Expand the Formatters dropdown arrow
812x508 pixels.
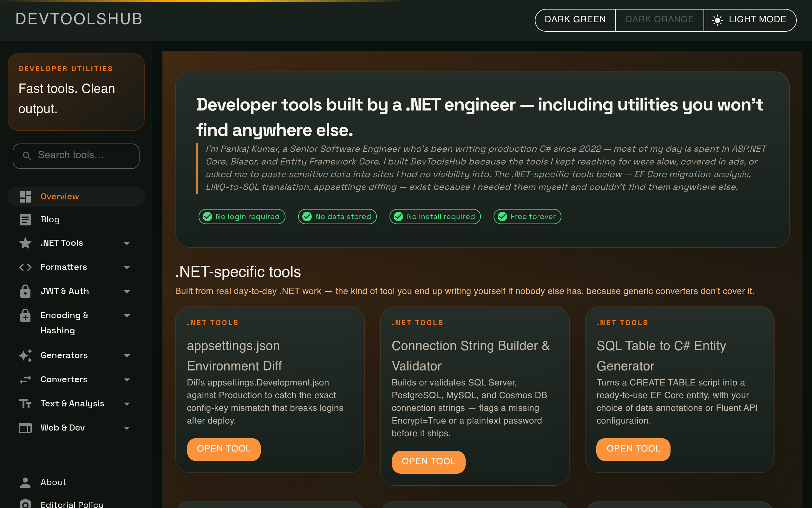[x=127, y=267]
